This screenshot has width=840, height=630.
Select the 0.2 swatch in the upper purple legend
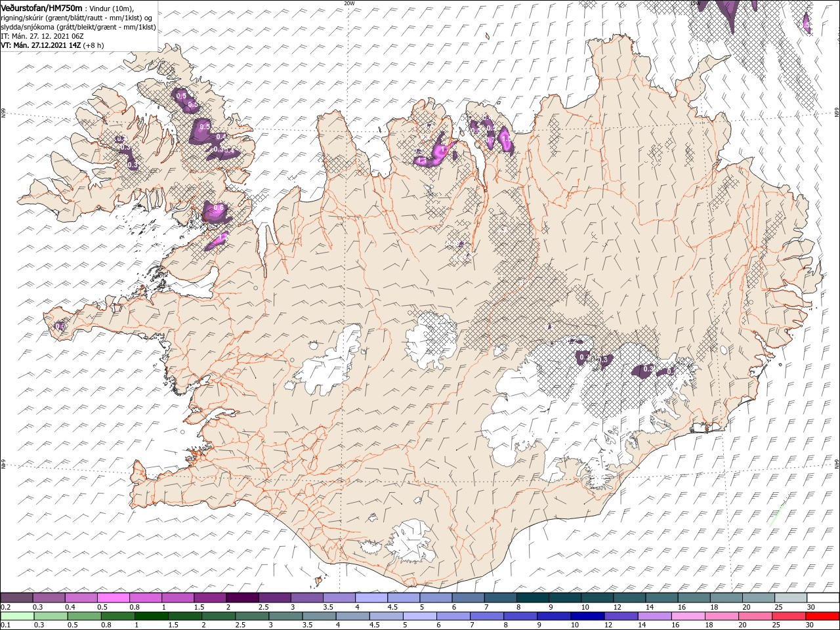pyautogui.click(x=16, y=598)
